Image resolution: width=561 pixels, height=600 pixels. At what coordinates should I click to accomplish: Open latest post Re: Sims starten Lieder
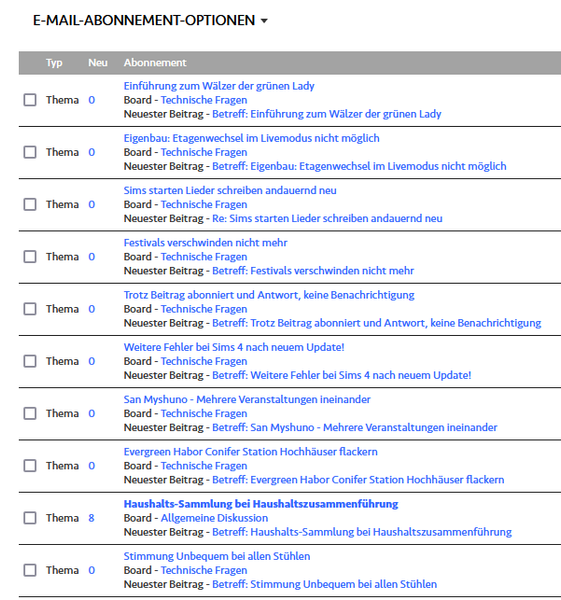tap(327, 218)
